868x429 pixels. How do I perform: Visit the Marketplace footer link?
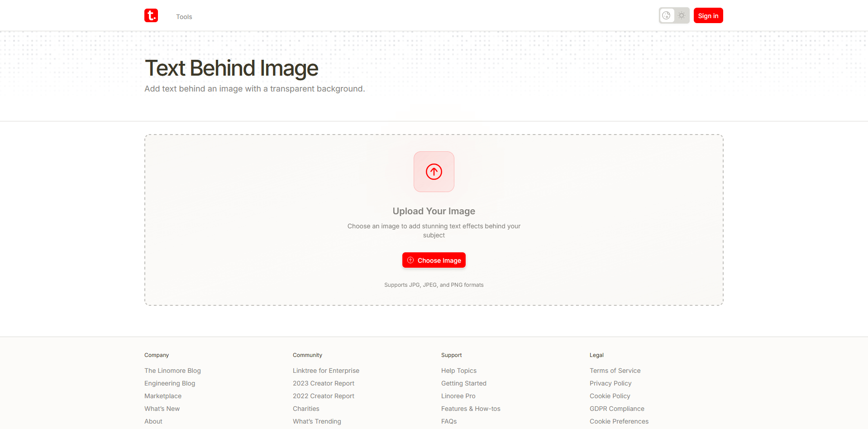163,396
